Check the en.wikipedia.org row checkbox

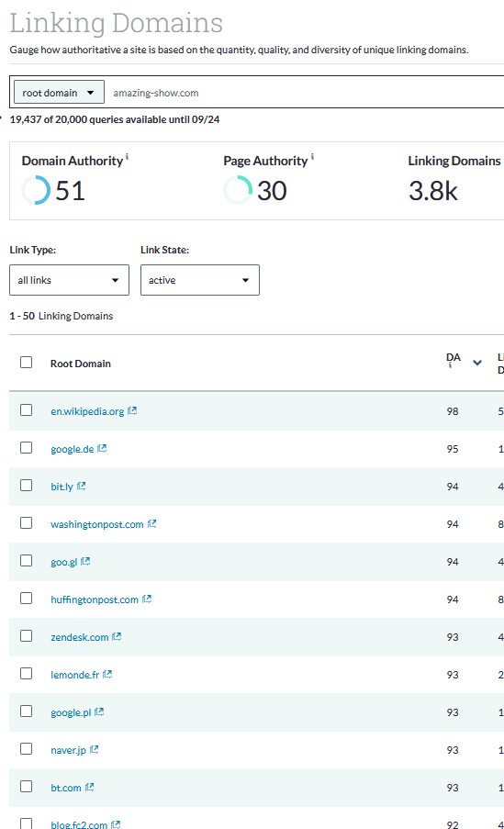click(26, 410)
